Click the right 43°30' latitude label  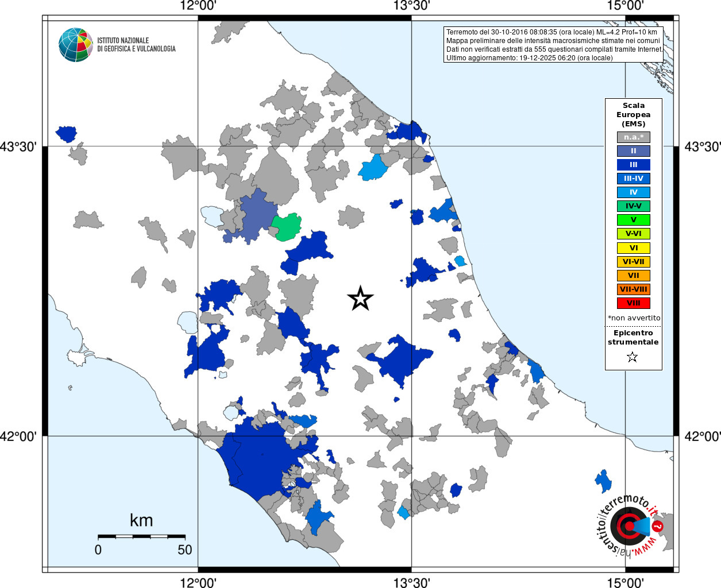click(x=702, y=147)
